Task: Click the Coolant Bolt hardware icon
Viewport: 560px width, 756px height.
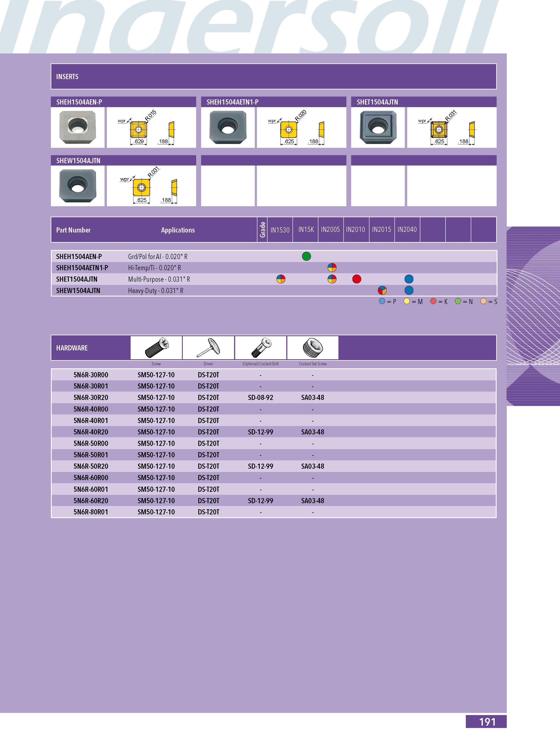Action: tap(261, 348)
